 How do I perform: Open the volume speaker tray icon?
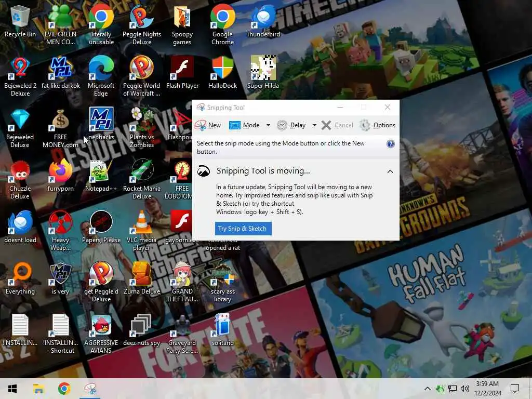[465, 389]
